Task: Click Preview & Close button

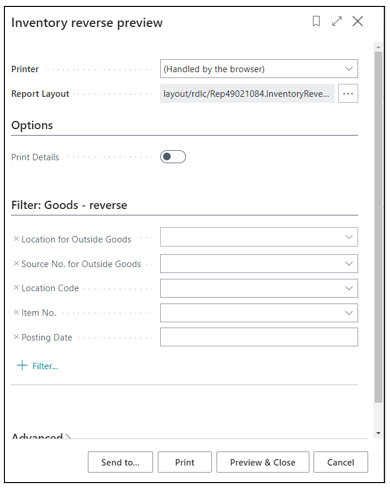Action: pos(263,462)
